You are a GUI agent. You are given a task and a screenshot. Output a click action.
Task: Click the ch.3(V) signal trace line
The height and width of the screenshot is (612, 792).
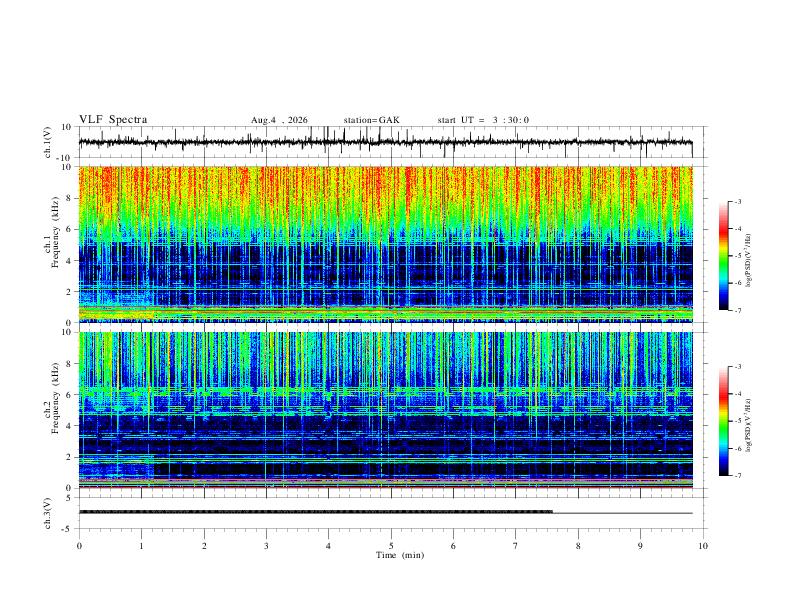(386, 512)
